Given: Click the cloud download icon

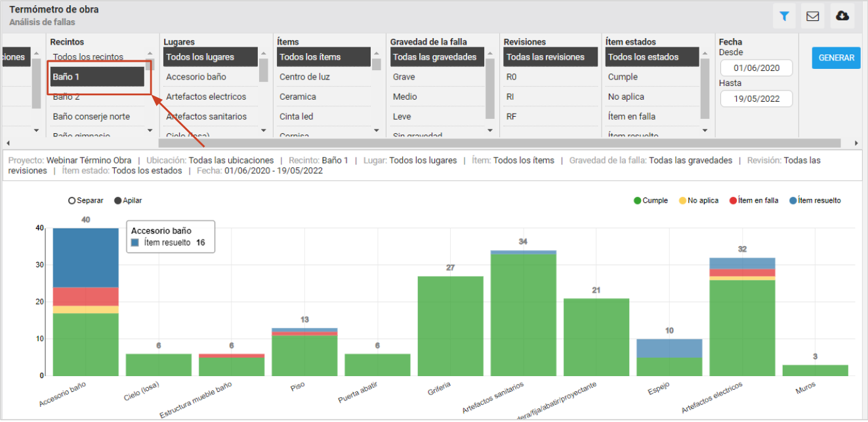Looking at the screenshot, I should pos(842,16).
